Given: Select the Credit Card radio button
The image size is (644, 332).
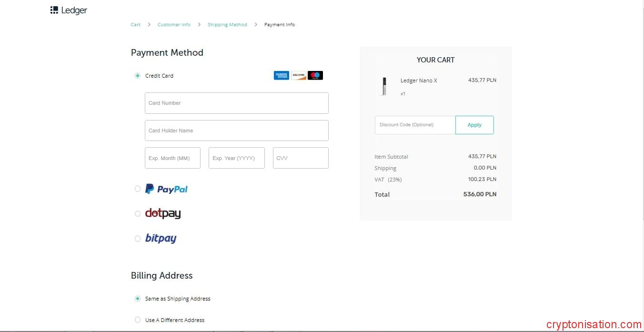Looking at the screenshot, I should click(138, 76).
